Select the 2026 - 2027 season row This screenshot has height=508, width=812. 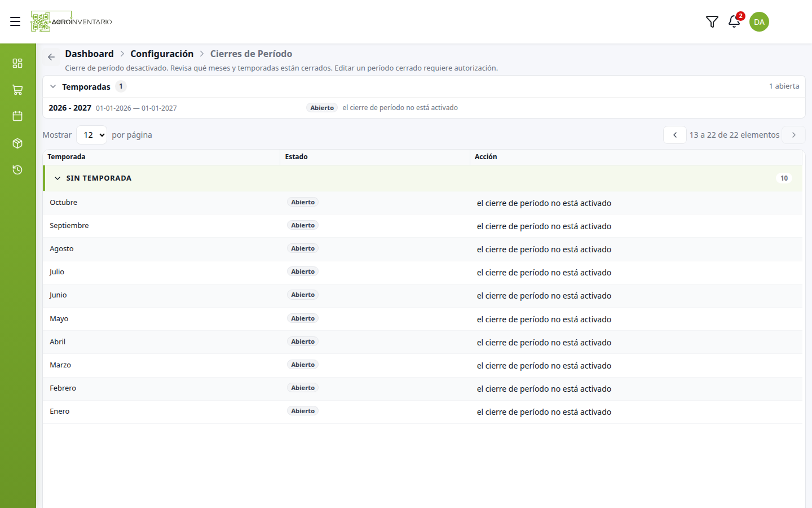[423, 108]
